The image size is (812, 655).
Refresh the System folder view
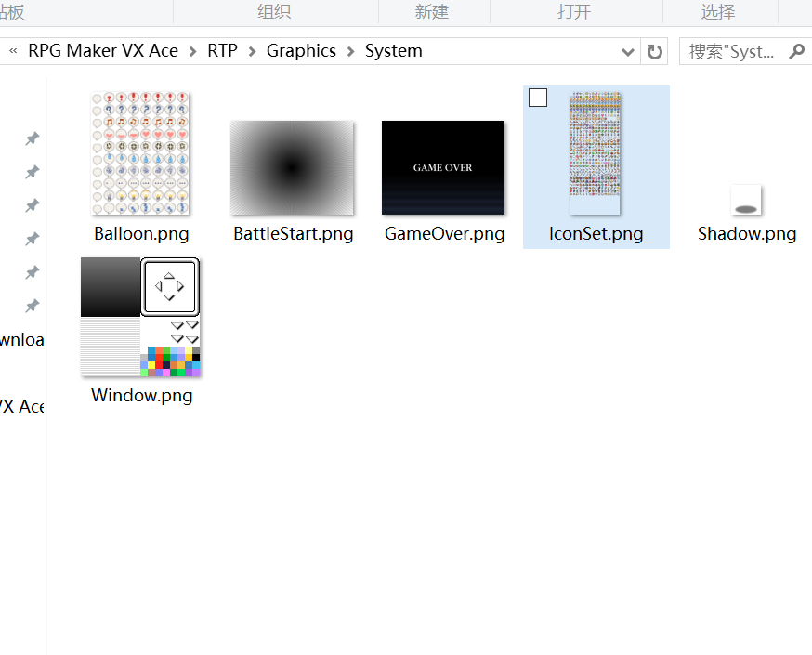655,51
